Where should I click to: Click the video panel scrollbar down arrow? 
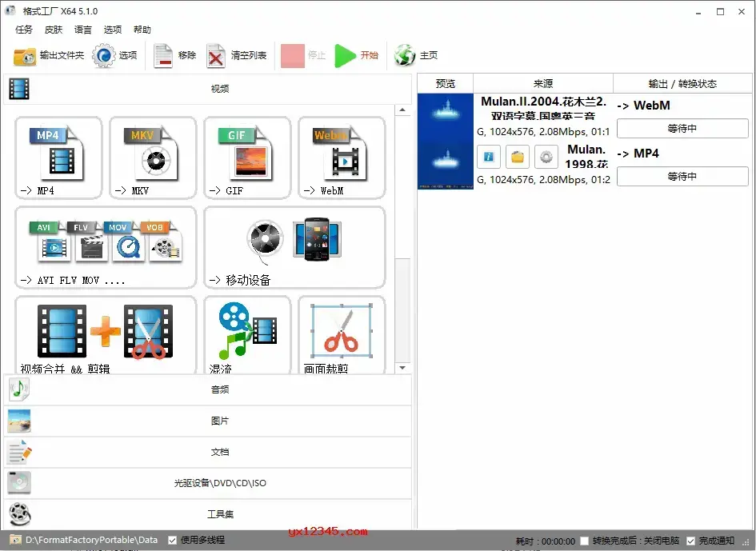coord(402,368)
